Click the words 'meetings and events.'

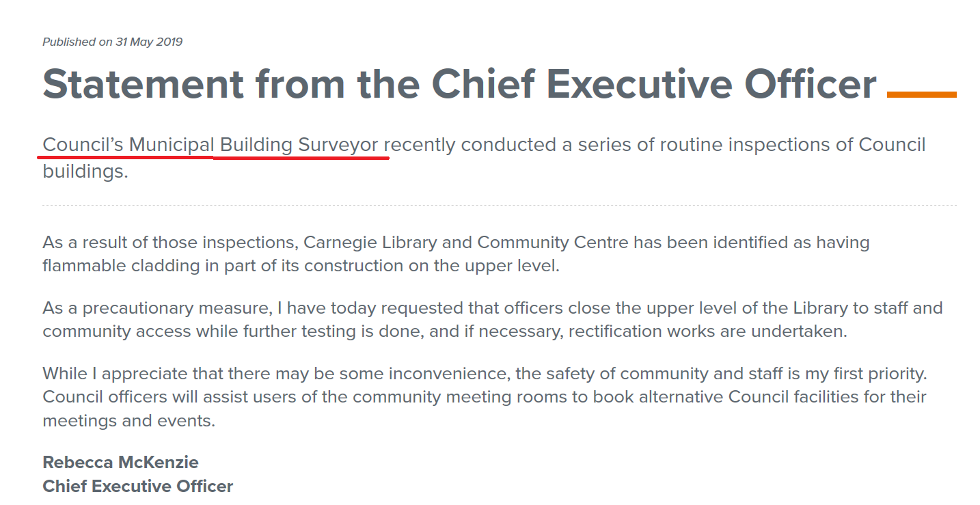(x=128, y=420)
